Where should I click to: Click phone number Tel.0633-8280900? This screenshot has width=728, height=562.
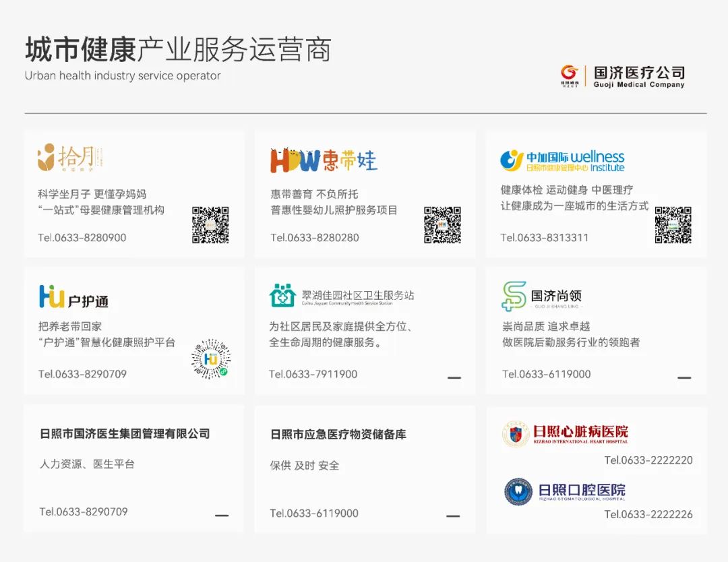point(82,238)
